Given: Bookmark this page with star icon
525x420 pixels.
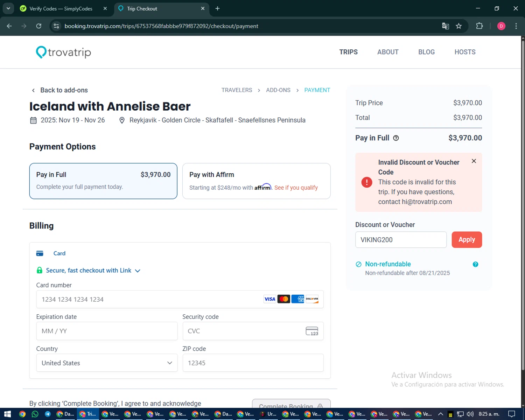Looking at the screenshot, I should tap(458, 26).
